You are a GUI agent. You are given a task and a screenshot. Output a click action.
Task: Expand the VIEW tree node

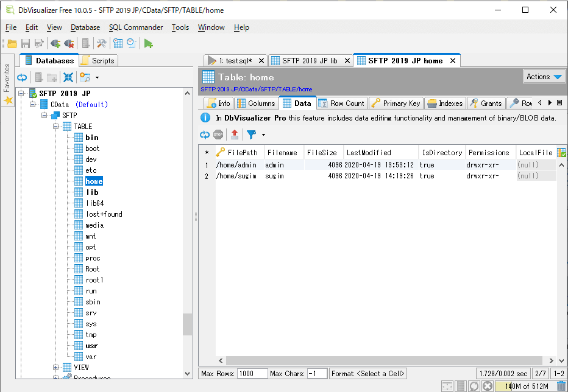tap(56, 367)
